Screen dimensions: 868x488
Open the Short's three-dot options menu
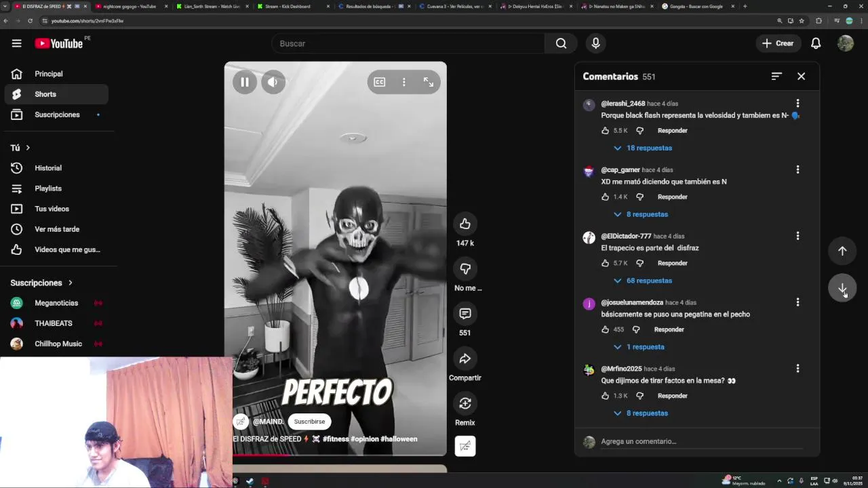(404, 82)
